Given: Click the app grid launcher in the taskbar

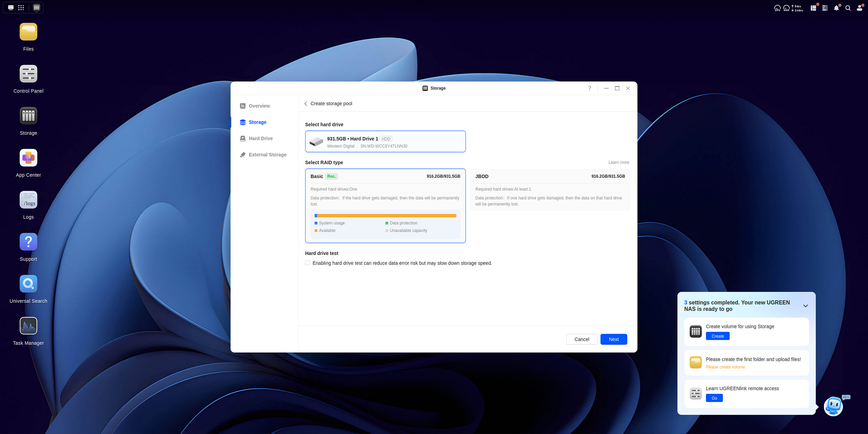Looking at the screenshot, I should pyautogui.click(x=21, y=7).
